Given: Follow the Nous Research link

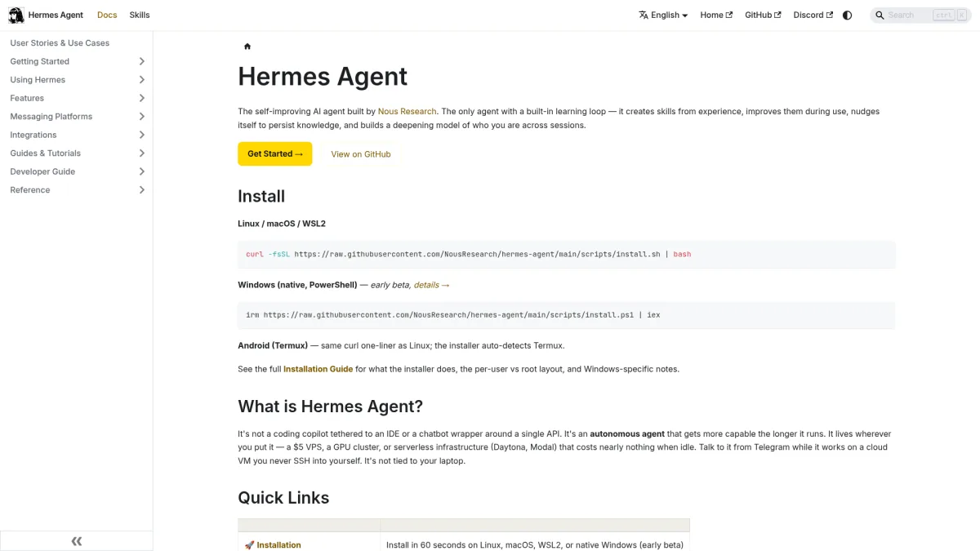Looking at the screenshot, I should (x=407, y=111).
